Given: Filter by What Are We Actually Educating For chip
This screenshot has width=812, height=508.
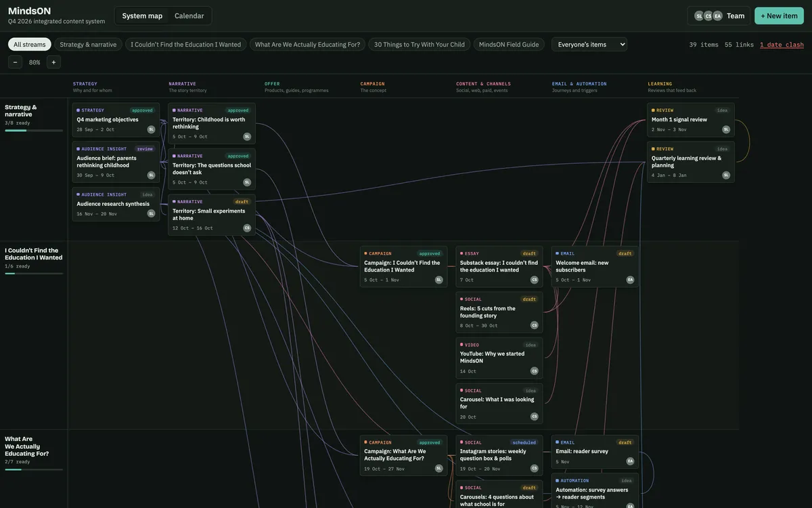Looking at the screenshot, I should click(307, 44).
